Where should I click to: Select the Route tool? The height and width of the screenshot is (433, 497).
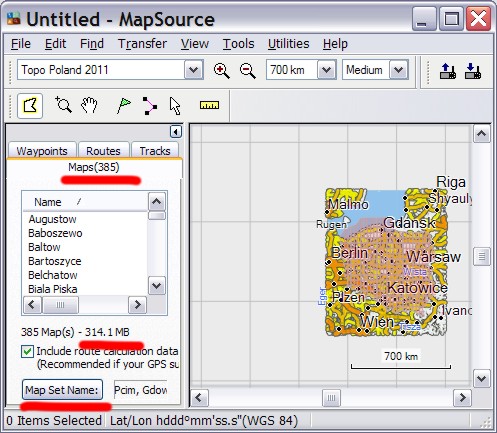click(x=149, y=106)
